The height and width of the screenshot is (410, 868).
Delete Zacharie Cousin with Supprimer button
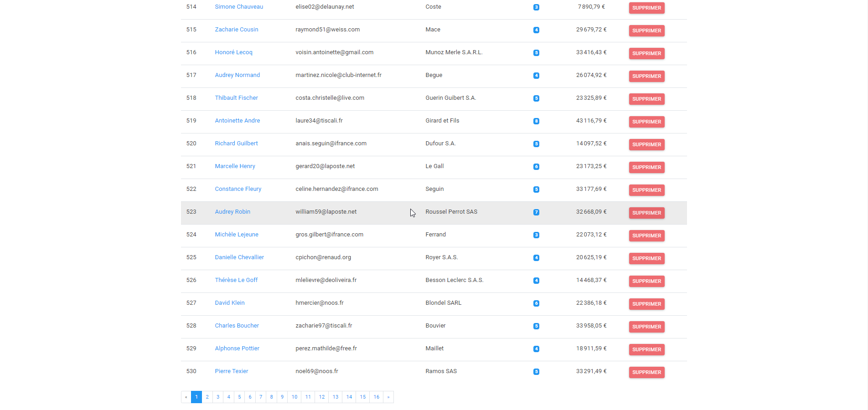[646, 31]
